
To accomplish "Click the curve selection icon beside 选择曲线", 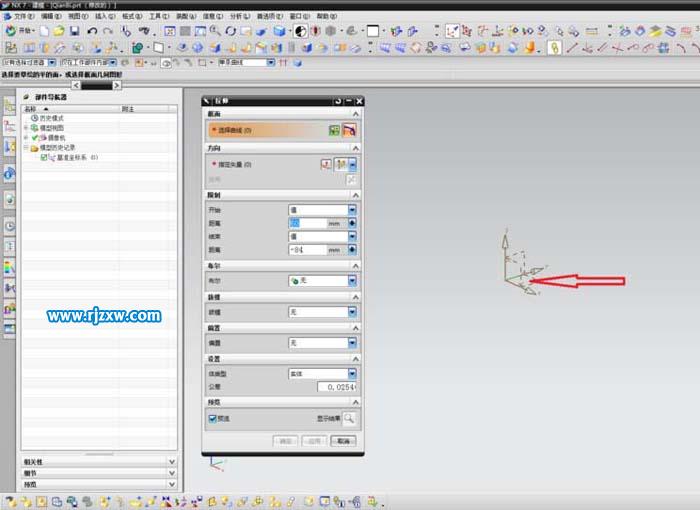I will [350, 130].
